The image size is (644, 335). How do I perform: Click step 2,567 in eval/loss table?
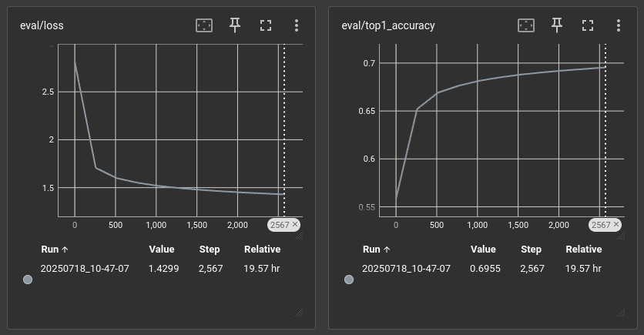pyautogui.click(x=211, y=269)
